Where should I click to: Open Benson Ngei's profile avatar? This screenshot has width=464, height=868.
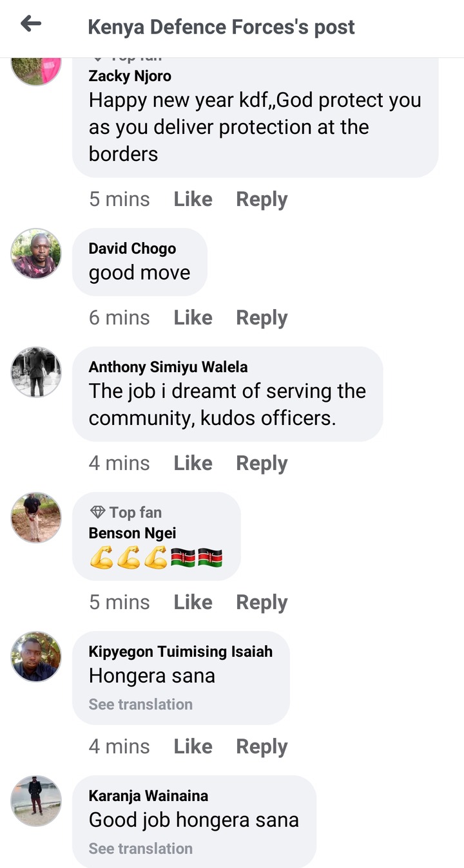(x=36, y=518)
